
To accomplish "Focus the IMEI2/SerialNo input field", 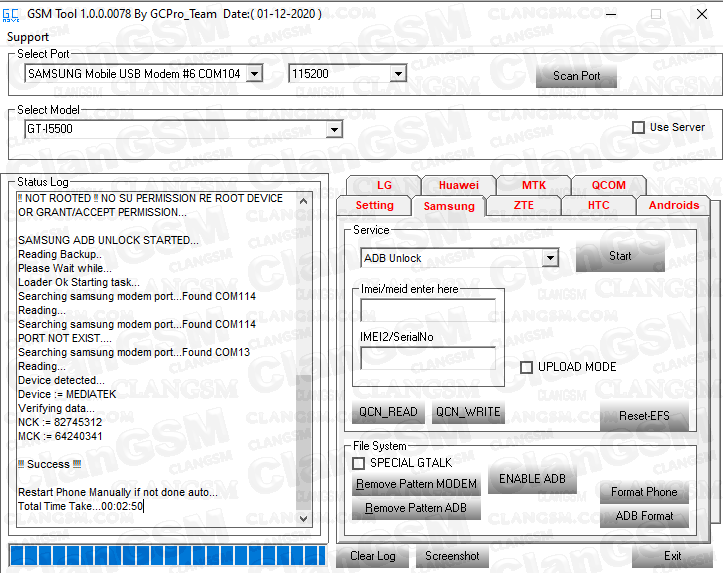I will click(427, 358).
